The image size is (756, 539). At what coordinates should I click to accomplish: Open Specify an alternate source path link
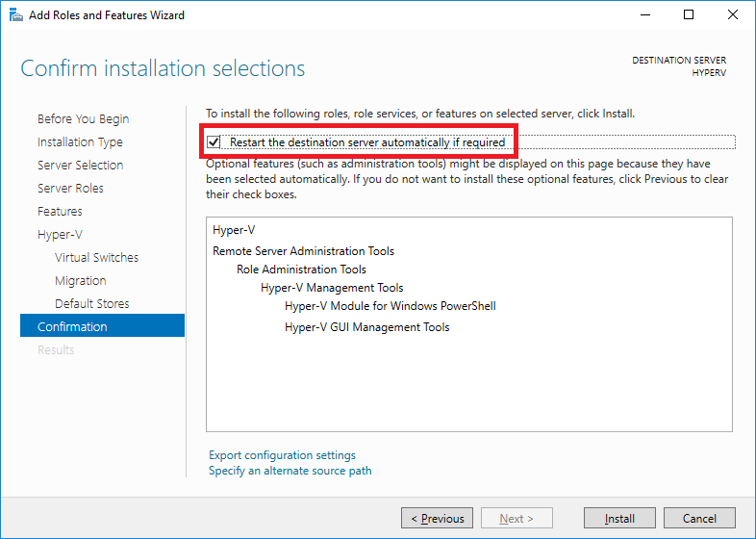(x=290, y=471)
